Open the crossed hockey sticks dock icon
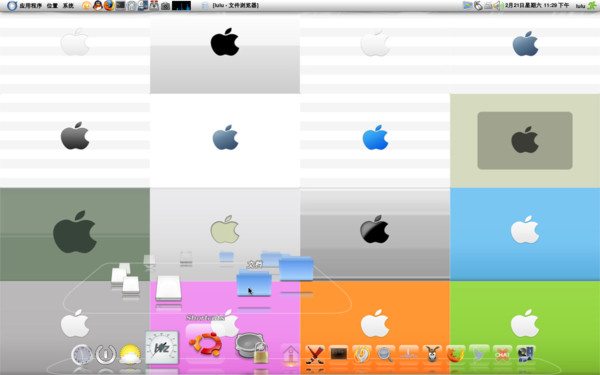The width and height of the screenshot is (600, 375). (315, 354)
